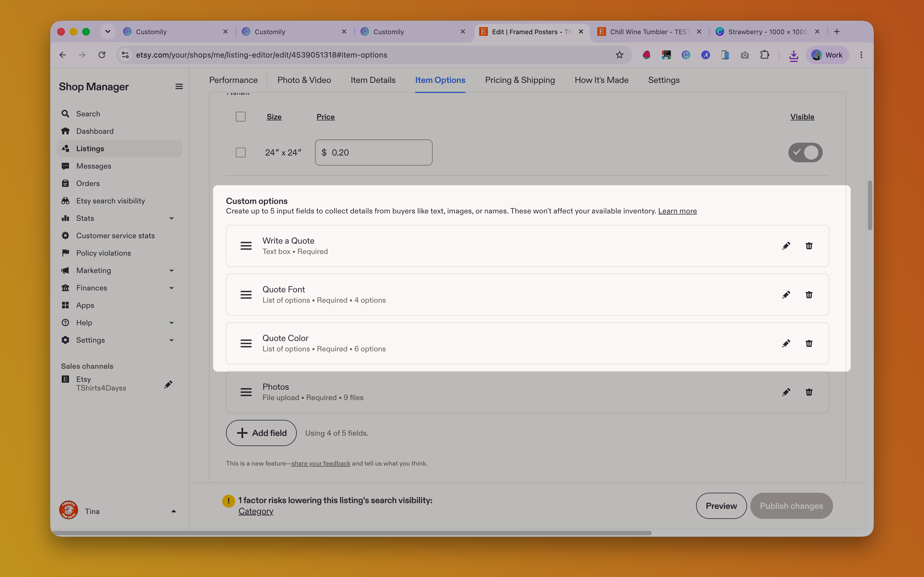
Task: Select all variants using the header checkbox
Action: (241, 116)
